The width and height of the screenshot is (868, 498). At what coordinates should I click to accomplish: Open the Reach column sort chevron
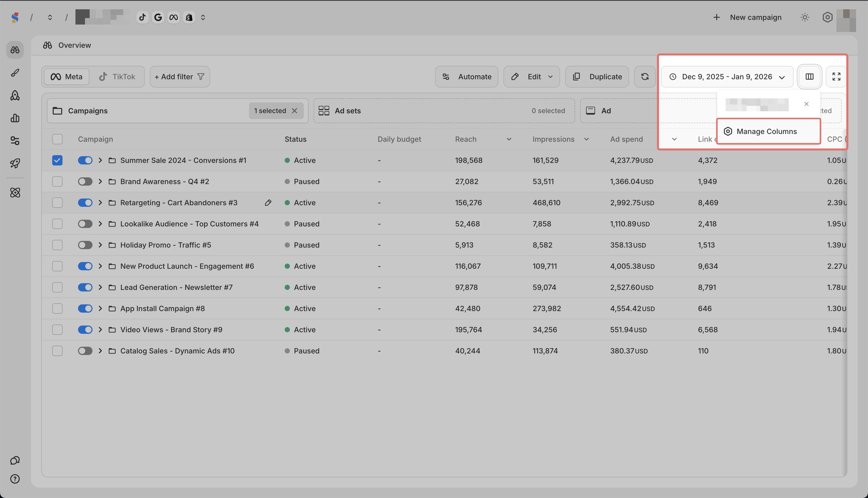509,139
